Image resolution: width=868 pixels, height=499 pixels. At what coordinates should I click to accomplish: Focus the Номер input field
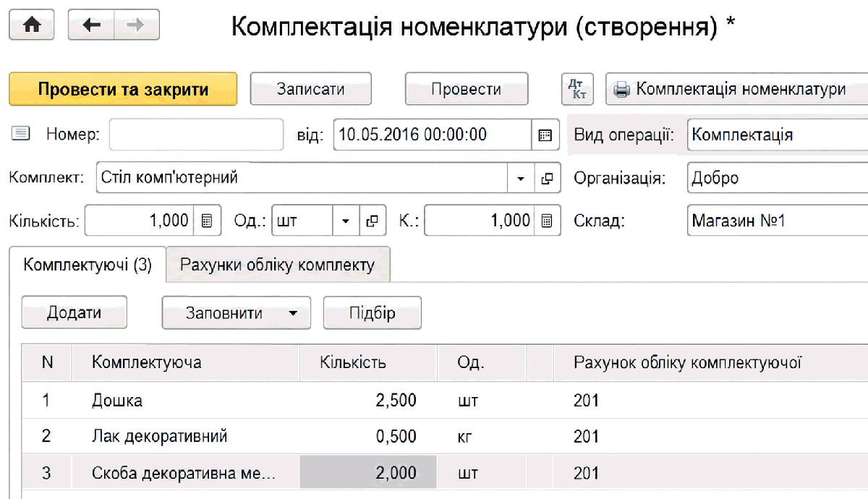pyautogui.click(x=196, y=135)
